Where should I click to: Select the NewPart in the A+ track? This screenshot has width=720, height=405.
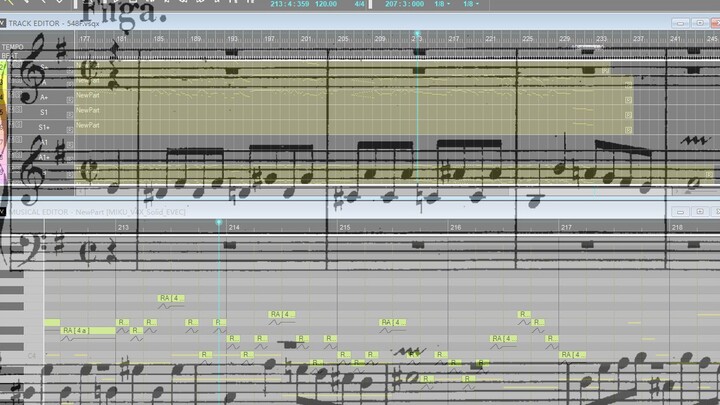(88, 95)
